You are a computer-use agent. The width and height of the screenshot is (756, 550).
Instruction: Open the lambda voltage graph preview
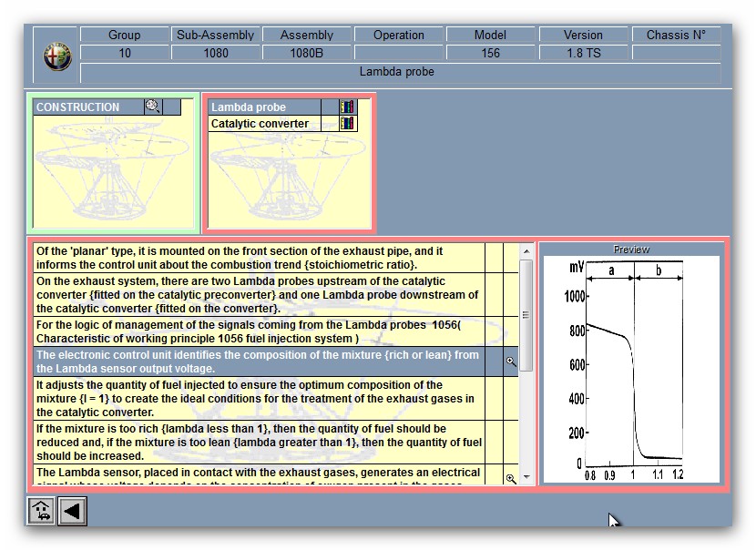[x=632, y=369]
